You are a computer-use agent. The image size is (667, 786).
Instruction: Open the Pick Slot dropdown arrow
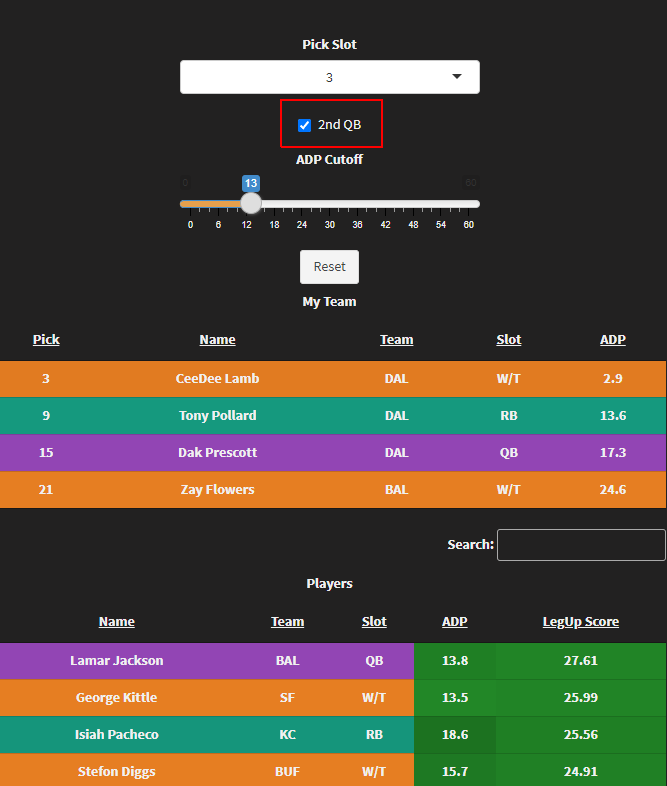pos(457,77)
